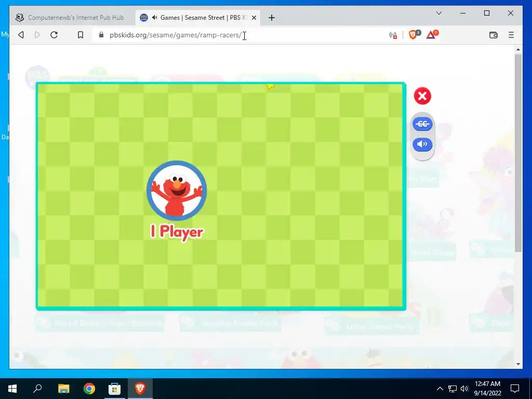Open Windows taskbar search
Image resolution: width=532 pixels, height=399 pixels.
37,389
